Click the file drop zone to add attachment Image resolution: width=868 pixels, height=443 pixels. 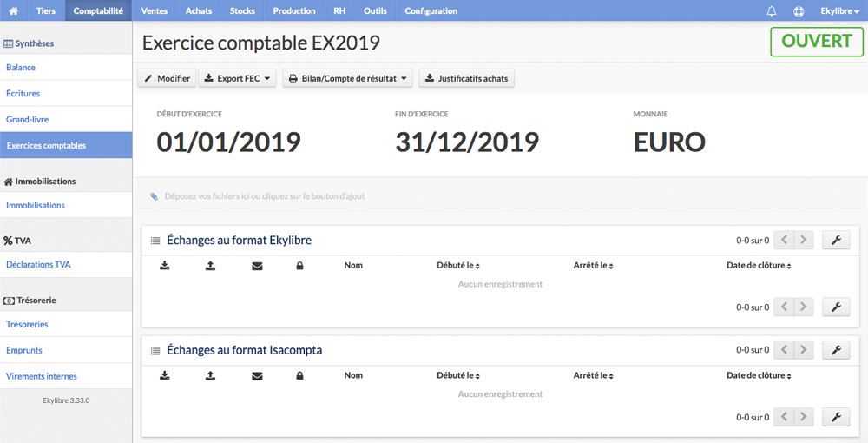[x=501, y=196]
